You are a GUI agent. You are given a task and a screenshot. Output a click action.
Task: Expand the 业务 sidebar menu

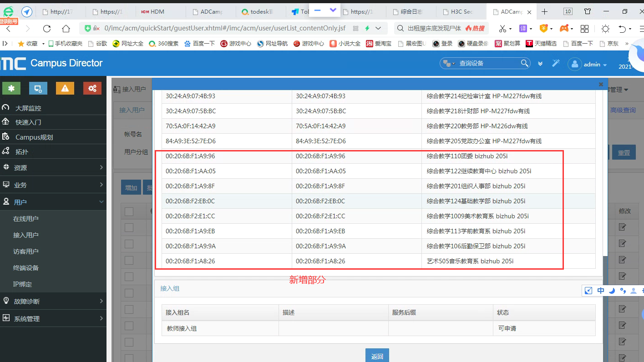pos(53,185)
